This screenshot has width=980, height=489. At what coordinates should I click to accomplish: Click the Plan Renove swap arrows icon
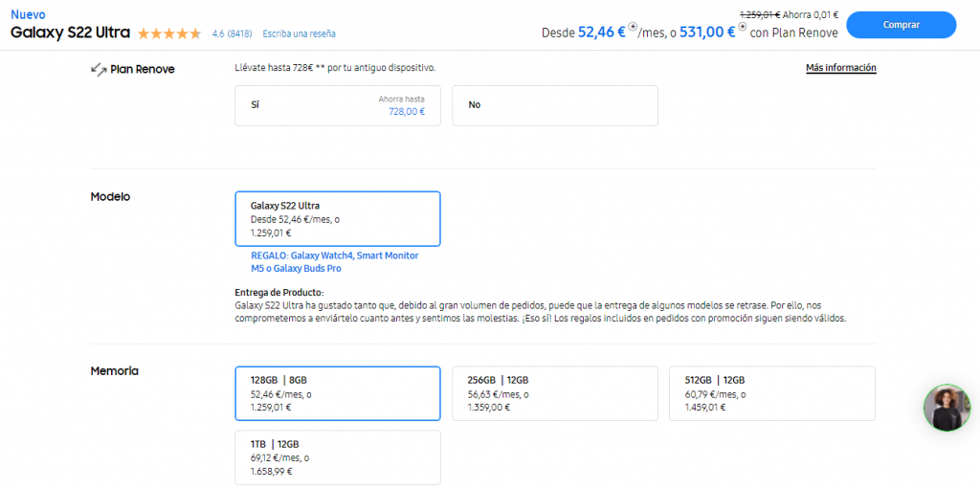click(98, 69)
